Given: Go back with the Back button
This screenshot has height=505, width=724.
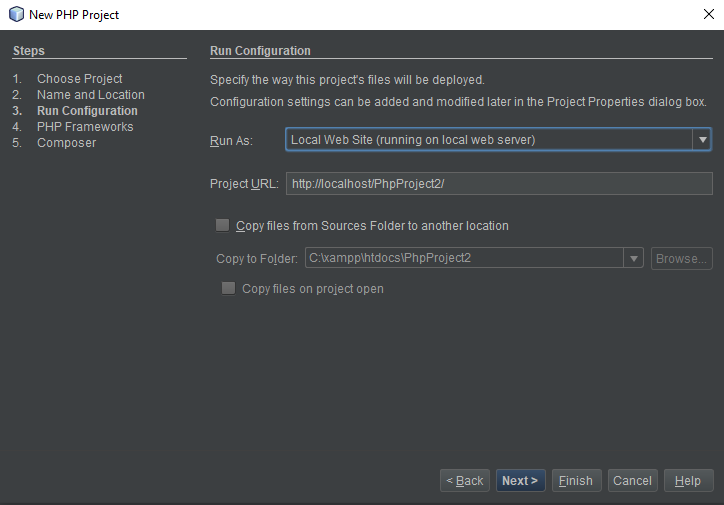Looking at the screenshot, I should coord(465,481).
